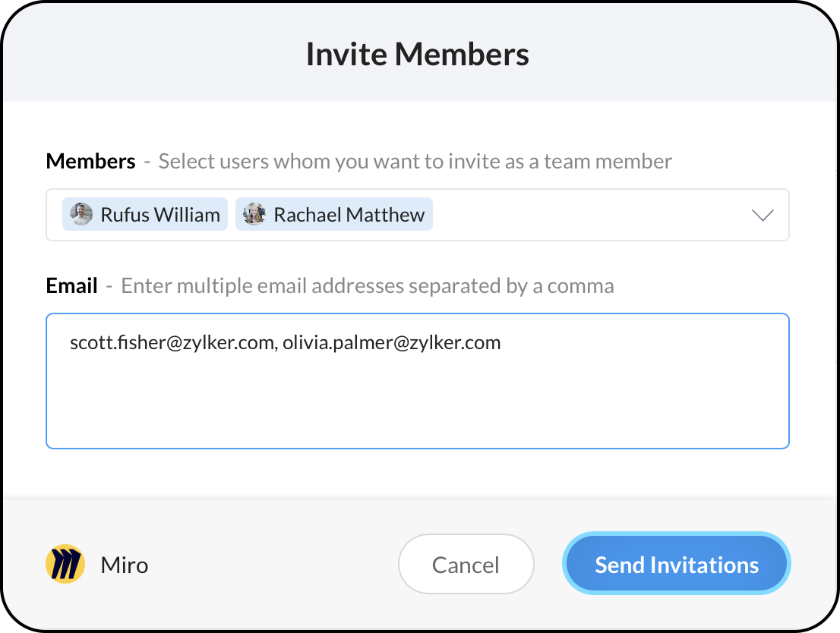Screen dimensions: 840x633
Task: Click the Invite Members dialog title
Action: click(x=418, y=55)
